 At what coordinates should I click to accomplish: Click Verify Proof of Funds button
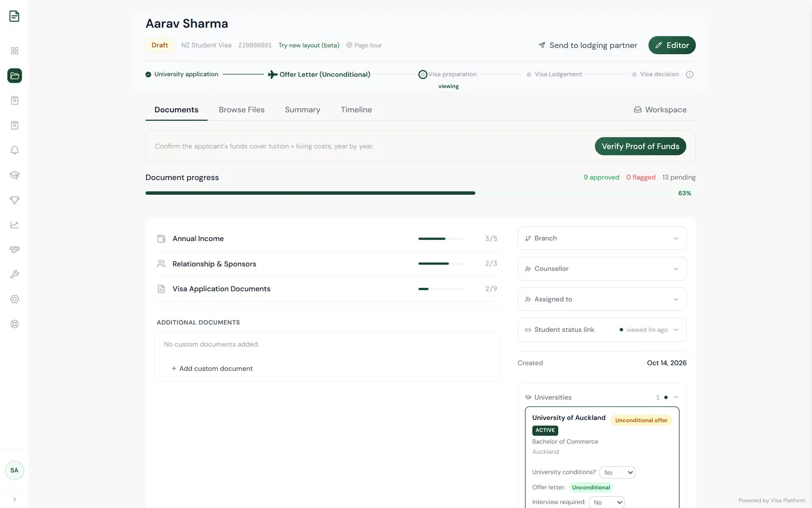[641, 146]
